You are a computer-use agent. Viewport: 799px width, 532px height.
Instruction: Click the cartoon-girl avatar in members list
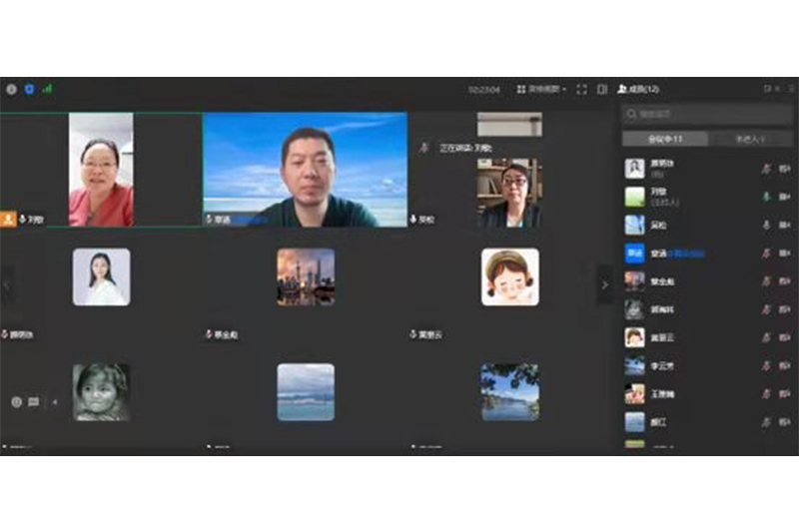635,337
